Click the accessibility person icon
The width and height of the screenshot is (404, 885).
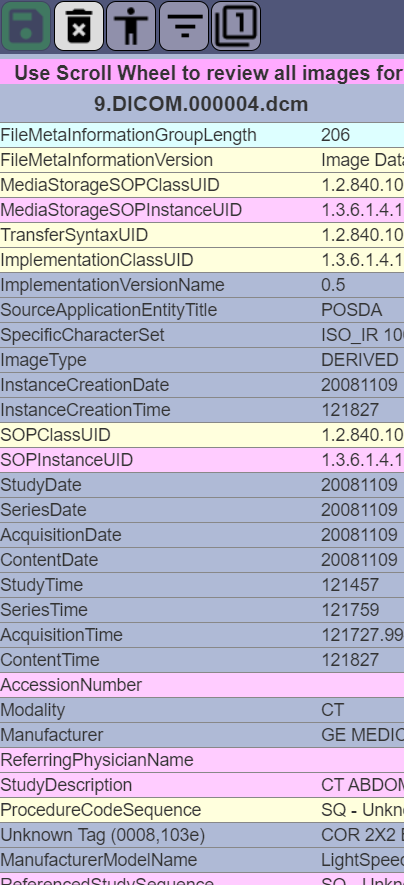click(131, 26)
